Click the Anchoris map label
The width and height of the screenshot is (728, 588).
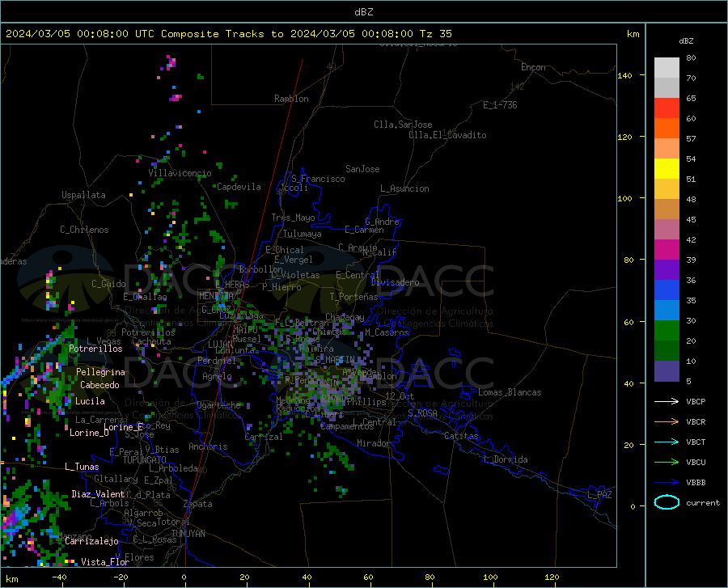(208, 447)
